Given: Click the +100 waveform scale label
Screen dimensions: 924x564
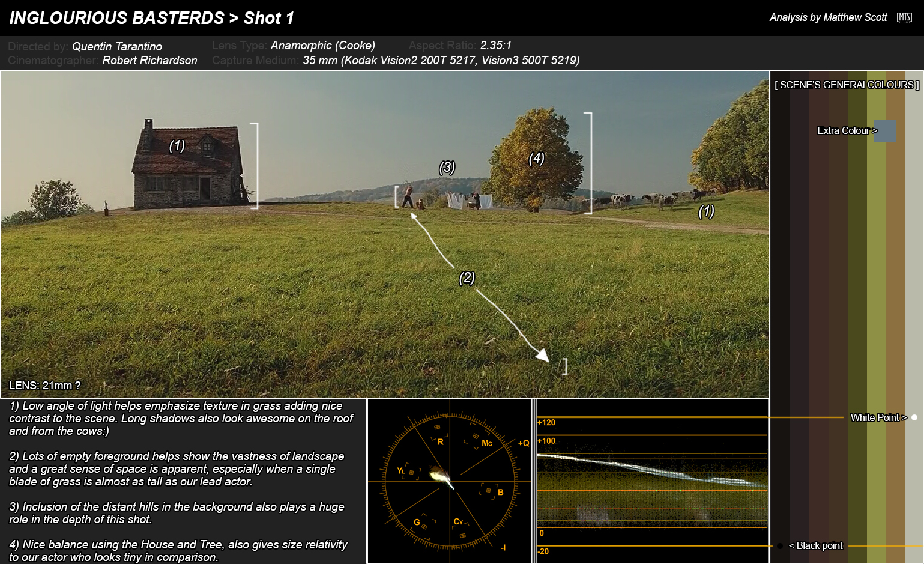Looking at the screenshot, I should (x=546, y=441).
